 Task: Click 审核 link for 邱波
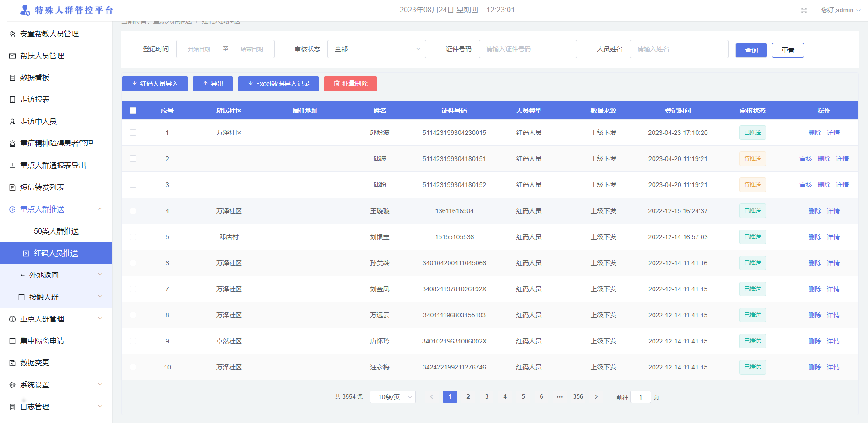[806, 159]
